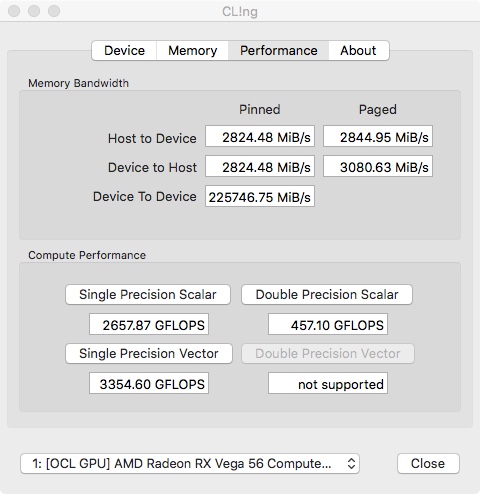Start the Single Precision Vector test

pyautogui.click(x=149, y=353)
